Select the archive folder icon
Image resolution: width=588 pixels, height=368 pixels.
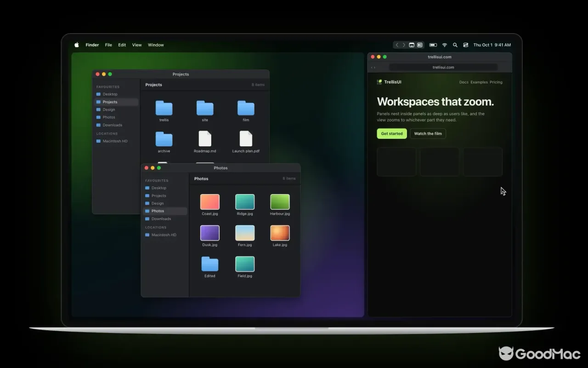coord(164,139)
